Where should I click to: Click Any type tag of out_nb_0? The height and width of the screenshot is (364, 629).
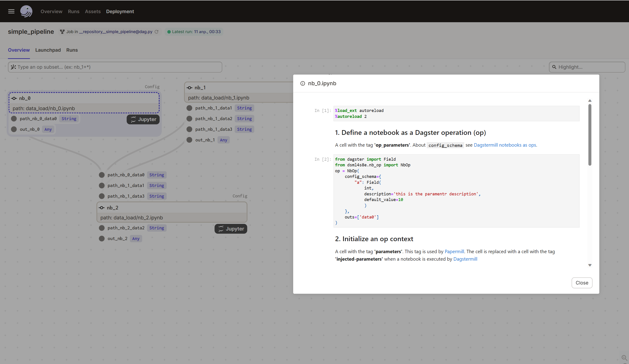(x=48, y=129)
